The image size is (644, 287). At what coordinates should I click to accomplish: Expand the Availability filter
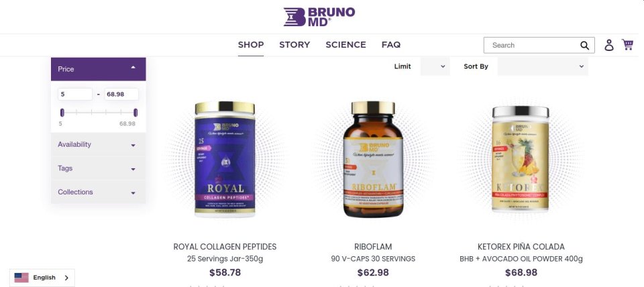pyautogui.click(x=98, y=145)
